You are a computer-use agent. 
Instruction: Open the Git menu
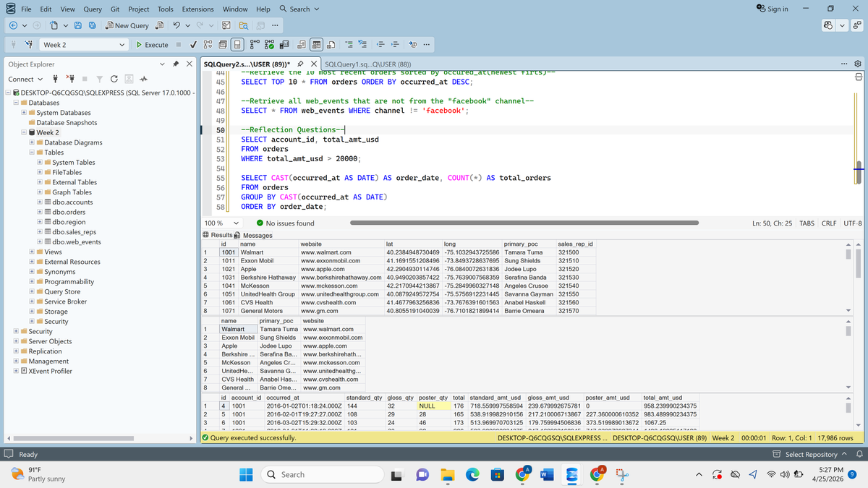coord(115,9)
